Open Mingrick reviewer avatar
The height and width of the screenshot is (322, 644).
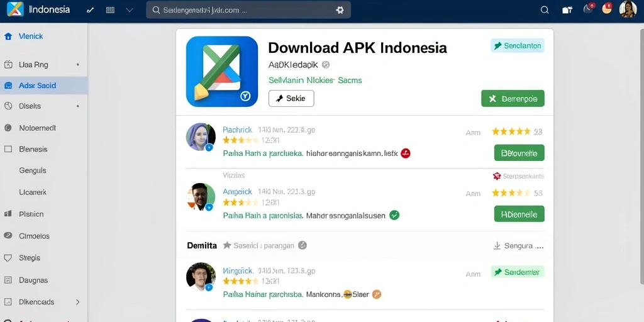click(201, 277)
